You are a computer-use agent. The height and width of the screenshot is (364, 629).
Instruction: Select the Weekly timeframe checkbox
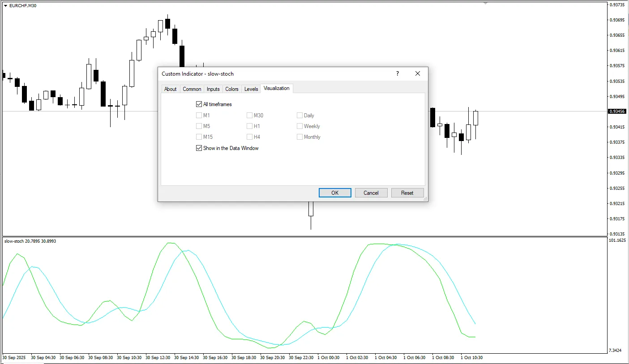point(300,126)
